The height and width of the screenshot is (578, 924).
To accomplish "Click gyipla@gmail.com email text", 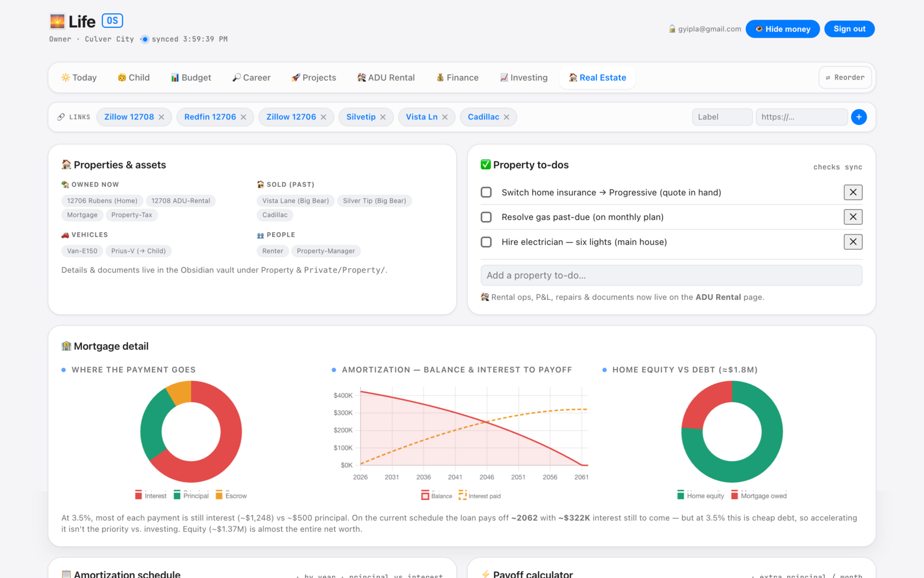I will [x=709, y=29].
